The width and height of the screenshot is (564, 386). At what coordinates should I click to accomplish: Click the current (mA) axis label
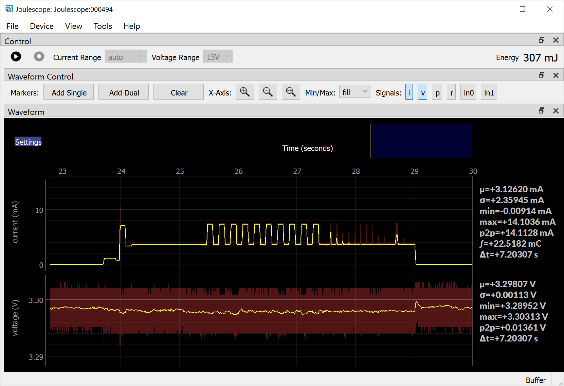[15, 222]
